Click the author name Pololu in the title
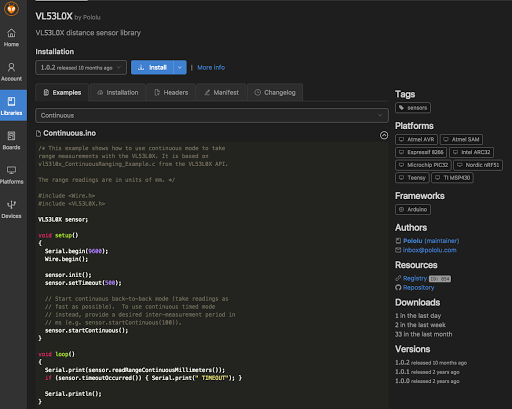The width and height of the screenshot is (512, 409). [91, 17]
